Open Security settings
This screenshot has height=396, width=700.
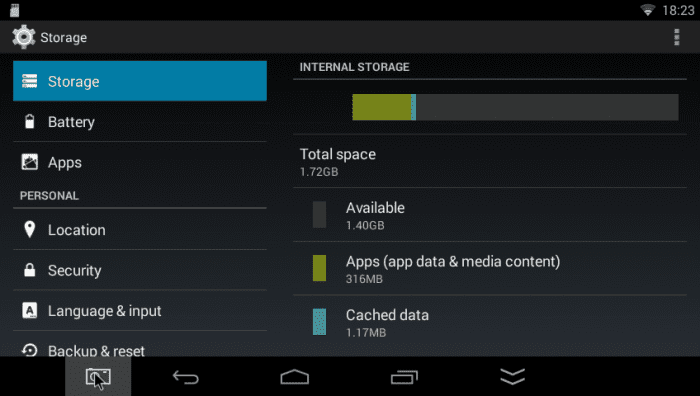point(140,270)
